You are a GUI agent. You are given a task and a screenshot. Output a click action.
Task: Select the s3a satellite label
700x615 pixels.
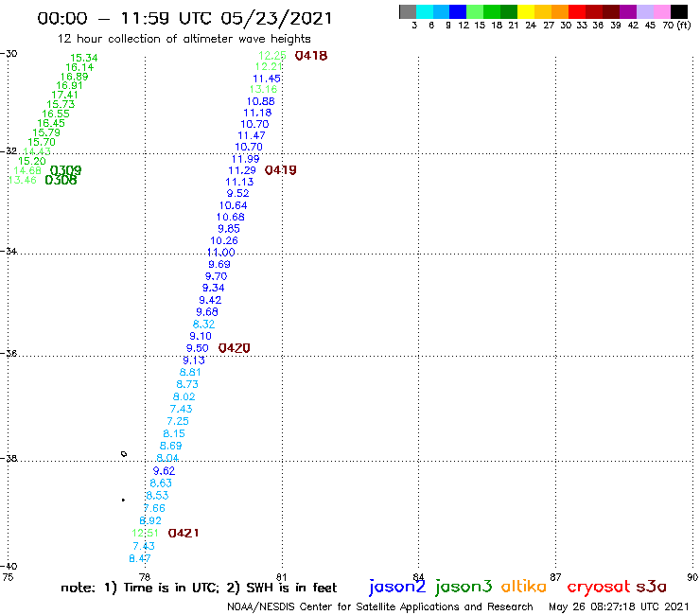tap(651, 587)
